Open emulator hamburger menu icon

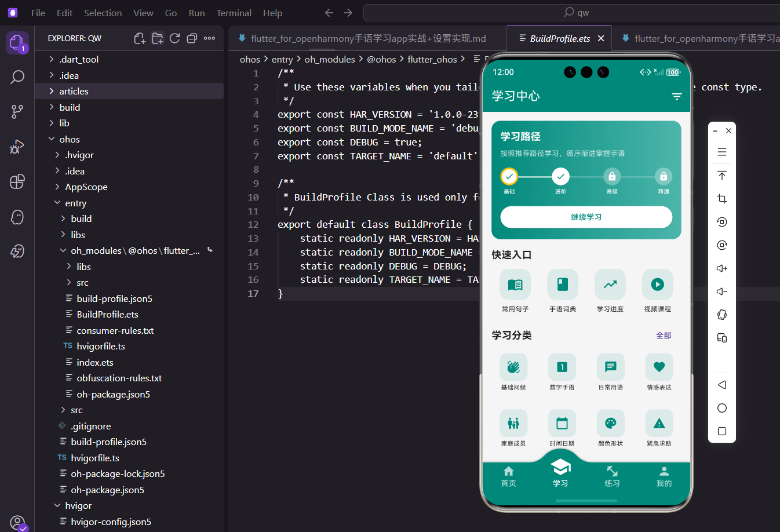point(722,152)
